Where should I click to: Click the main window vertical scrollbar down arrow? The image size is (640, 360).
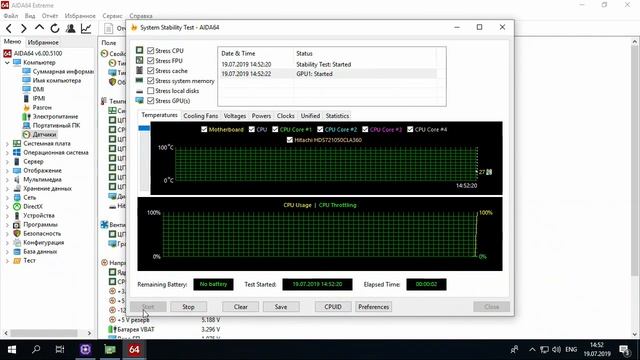point(635,334)
